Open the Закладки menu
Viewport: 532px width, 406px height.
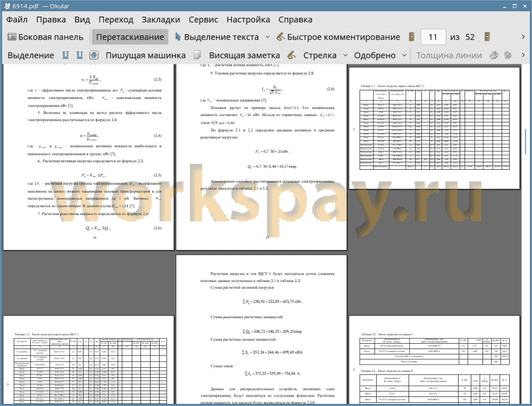tap(161, 20)
